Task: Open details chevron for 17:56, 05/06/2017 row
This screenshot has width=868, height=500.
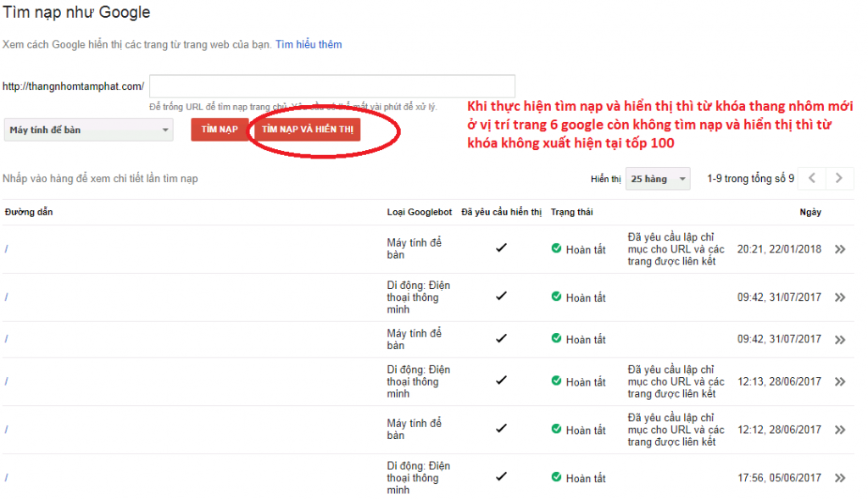Action: 840,478
